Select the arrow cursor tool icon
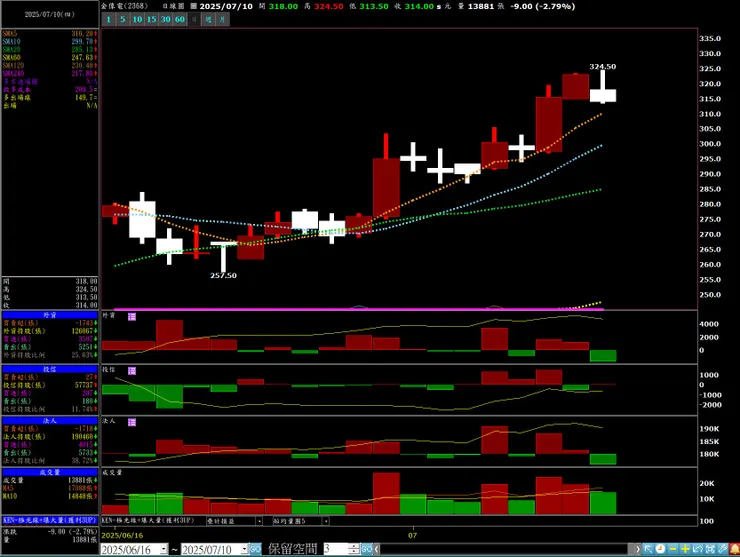The width and height of the screenshot is (740, 557). tap(648, 549)
